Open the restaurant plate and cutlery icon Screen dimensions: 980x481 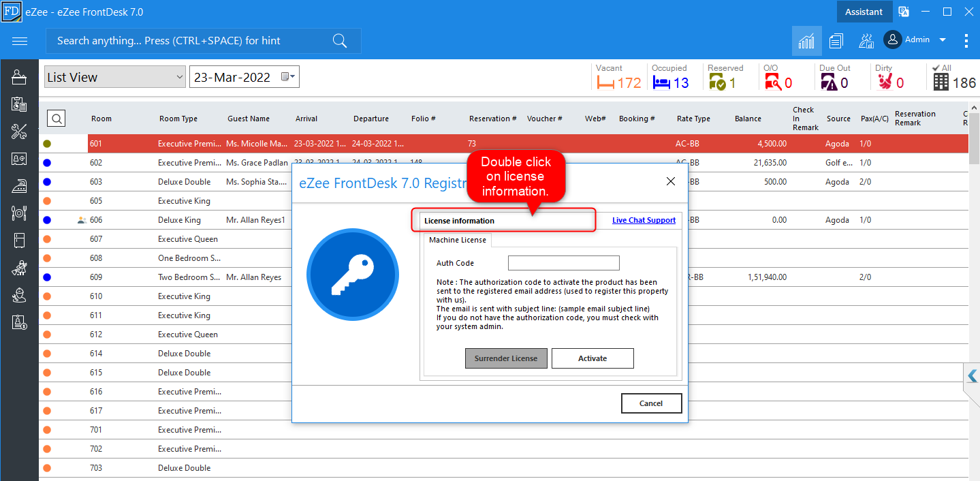[x=19, y=213]
